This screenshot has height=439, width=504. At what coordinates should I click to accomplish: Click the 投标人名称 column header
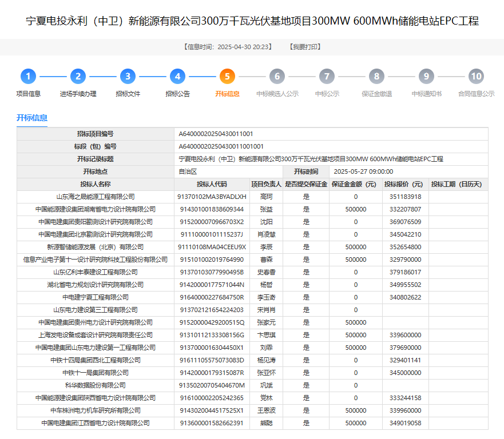(x=96, y=184)
